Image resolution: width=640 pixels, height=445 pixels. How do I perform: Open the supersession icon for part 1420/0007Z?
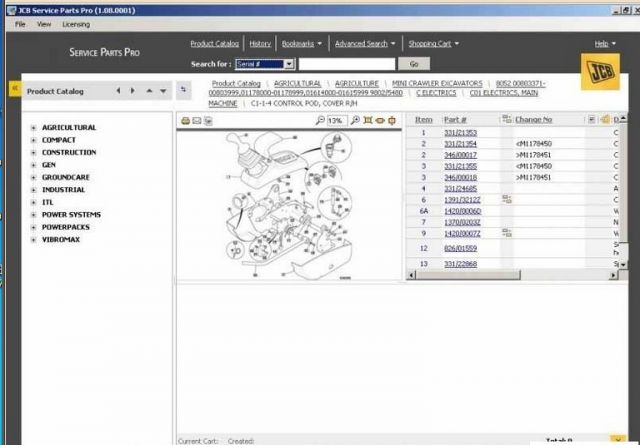coord(507,233)
